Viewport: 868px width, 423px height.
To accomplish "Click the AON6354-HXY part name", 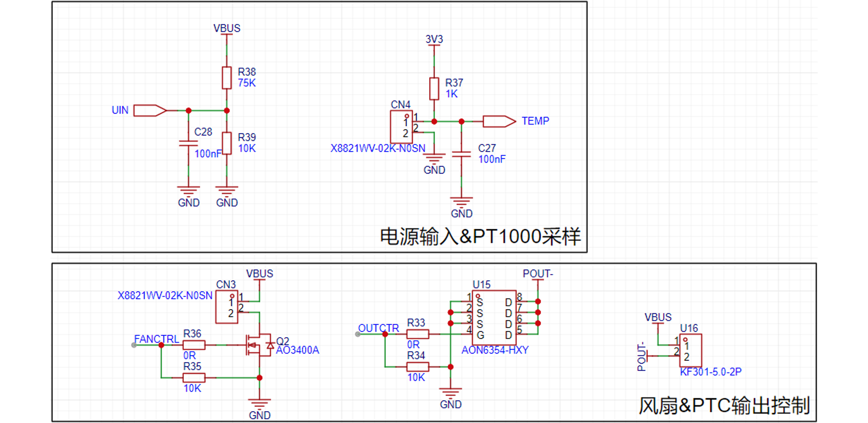I will tap(495, 350).
